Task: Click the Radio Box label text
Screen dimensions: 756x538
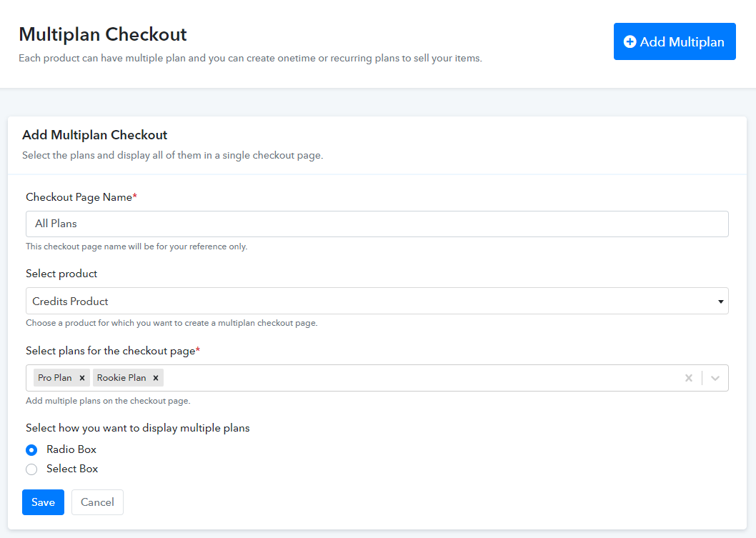Action: (x=71, y=449)
